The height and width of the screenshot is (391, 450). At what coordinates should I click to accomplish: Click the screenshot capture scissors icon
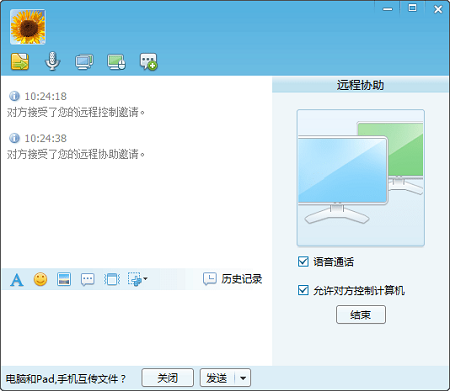click(135, 279)
